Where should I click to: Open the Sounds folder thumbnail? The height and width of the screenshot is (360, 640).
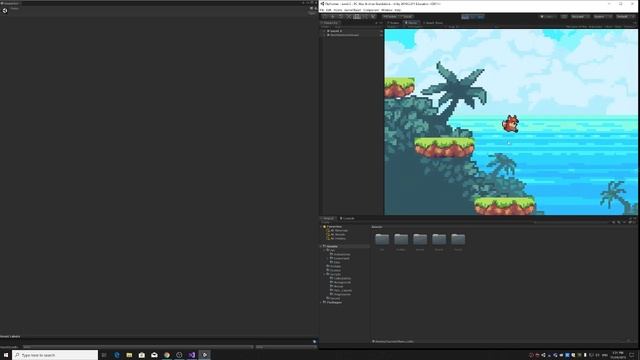[x=458, y=240]
